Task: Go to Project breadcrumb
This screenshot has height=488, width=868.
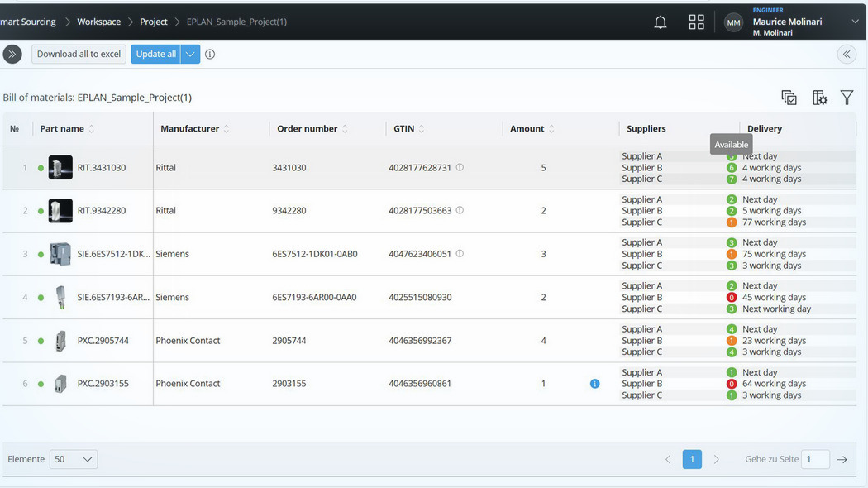Action: pyautogui.click(x=153, y=22)
